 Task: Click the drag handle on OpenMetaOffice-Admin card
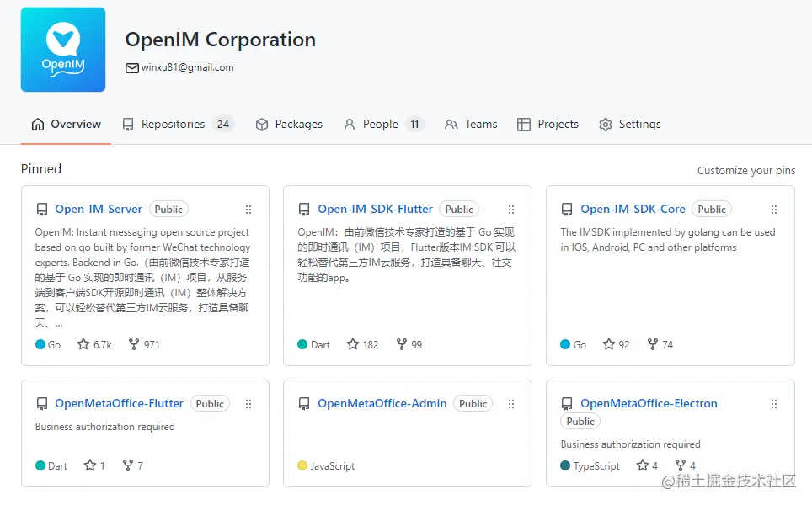[x=511, y=404]
